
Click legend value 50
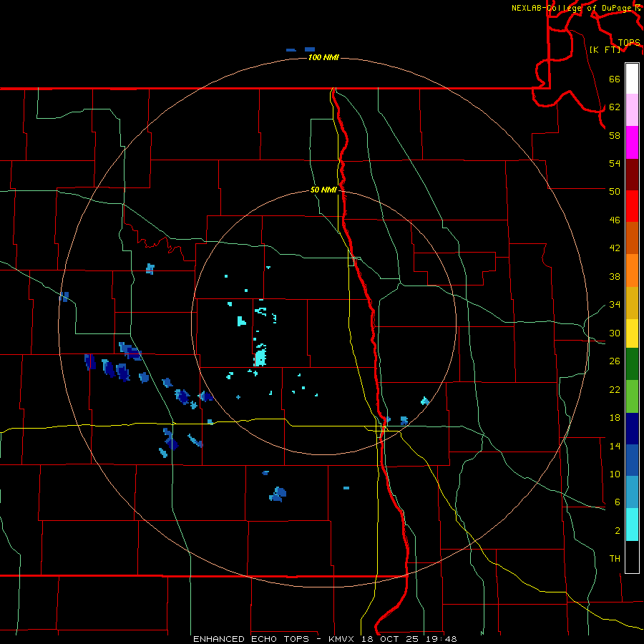pyautogui.click(x=615, y=191)
